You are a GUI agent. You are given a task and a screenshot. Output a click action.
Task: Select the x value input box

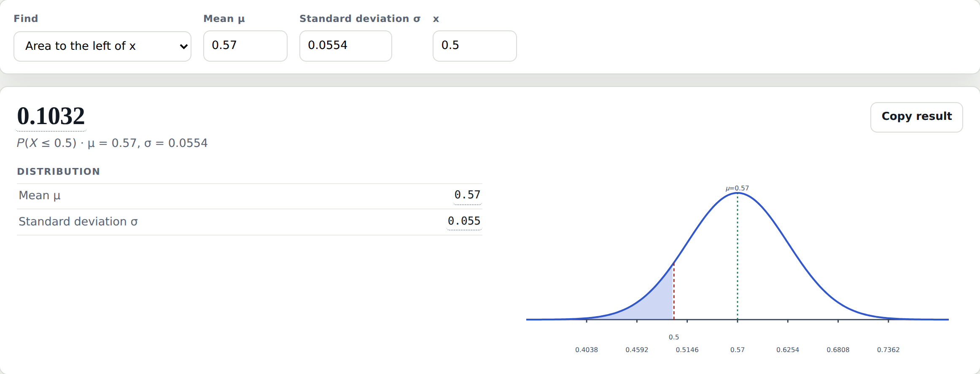click(x=475, y=46)
